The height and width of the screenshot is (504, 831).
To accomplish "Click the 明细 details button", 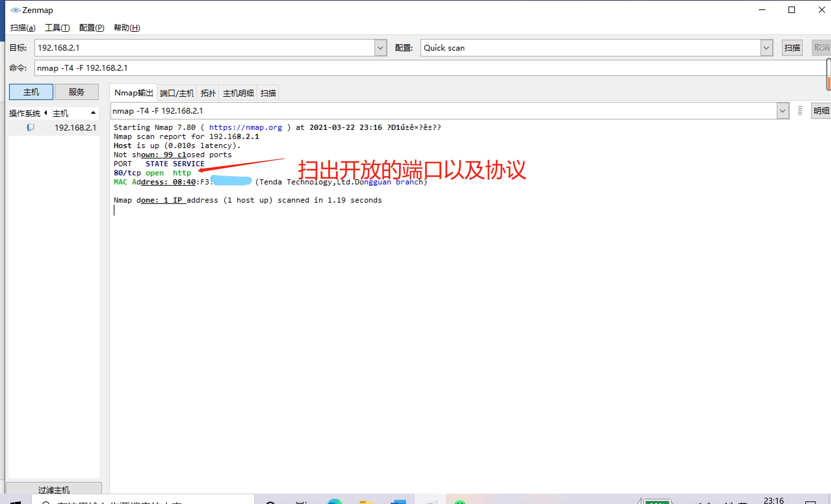I will 821,111.
